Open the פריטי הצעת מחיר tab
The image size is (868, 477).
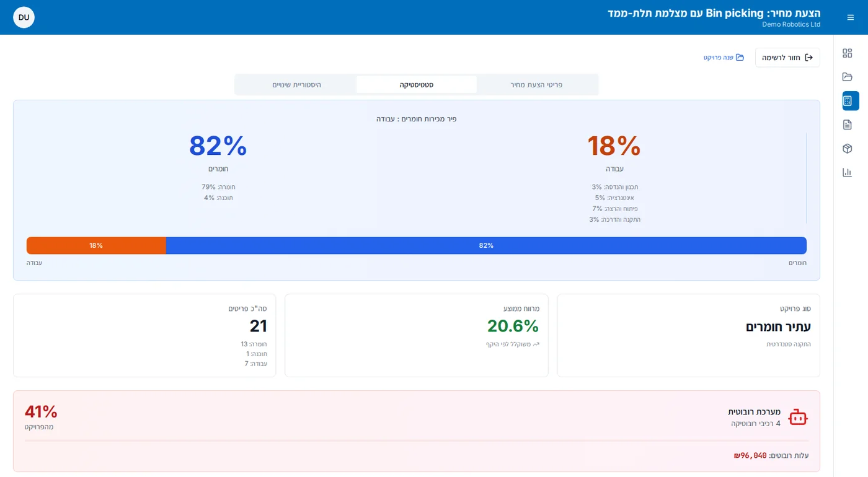pyautogui.click(x=536, y=85)
